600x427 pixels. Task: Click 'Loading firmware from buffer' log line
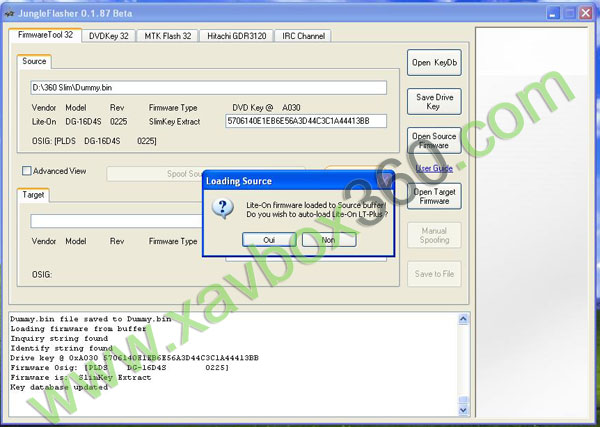tap(78, 329)
